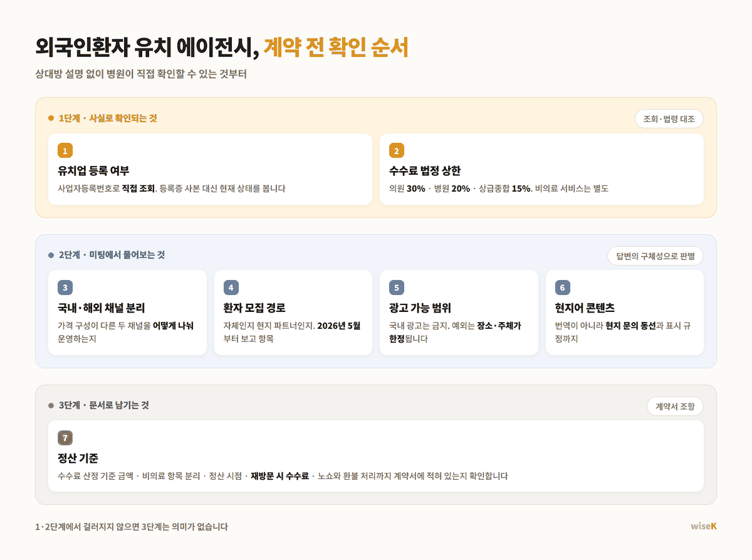
Task: Click the description starting 번역이 아니라 현지 문의 동선
Action: click(623, 332)
